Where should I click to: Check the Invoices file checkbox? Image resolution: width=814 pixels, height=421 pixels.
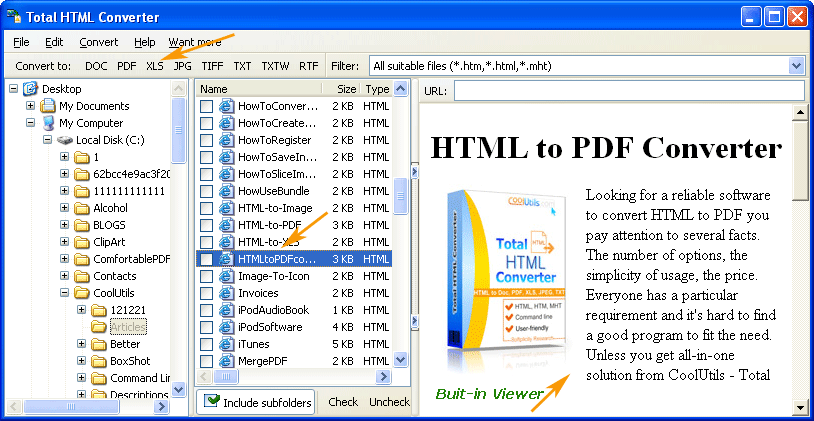click(206, 293)
